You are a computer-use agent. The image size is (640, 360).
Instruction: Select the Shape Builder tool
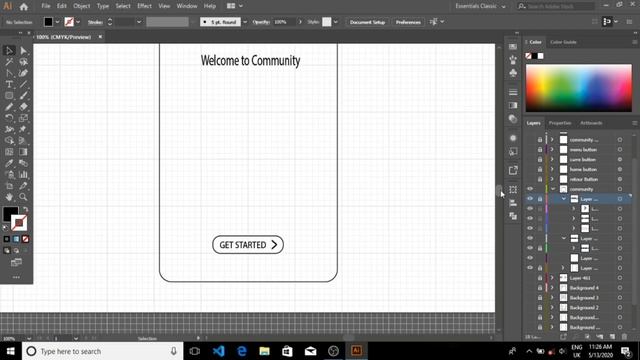click(9, 141)
